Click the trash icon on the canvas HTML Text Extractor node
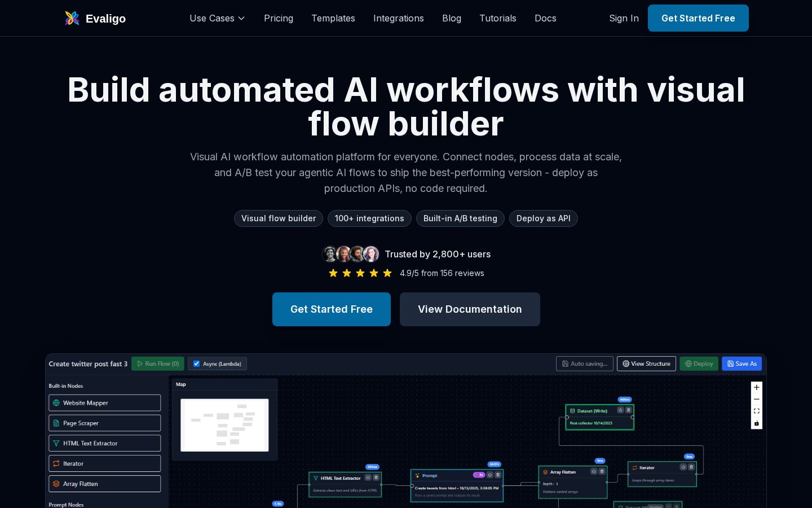The image size is (812, 508). pos(376,478)
